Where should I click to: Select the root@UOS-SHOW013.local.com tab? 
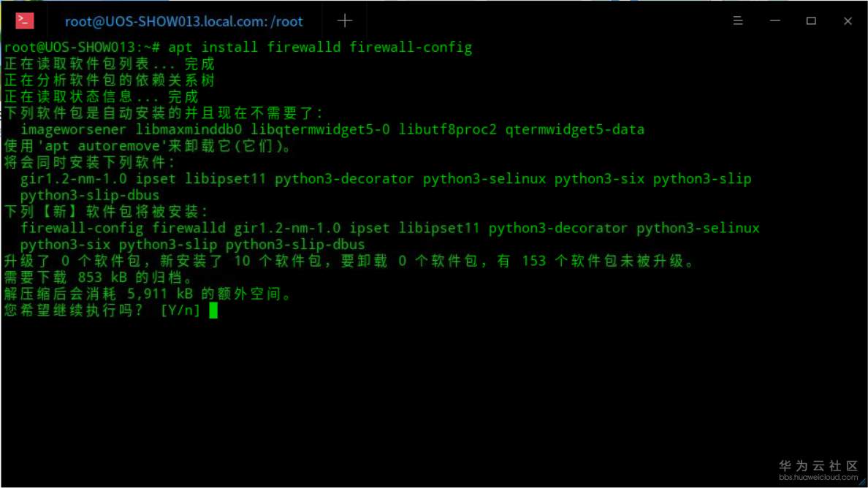[x=183, y=22]
